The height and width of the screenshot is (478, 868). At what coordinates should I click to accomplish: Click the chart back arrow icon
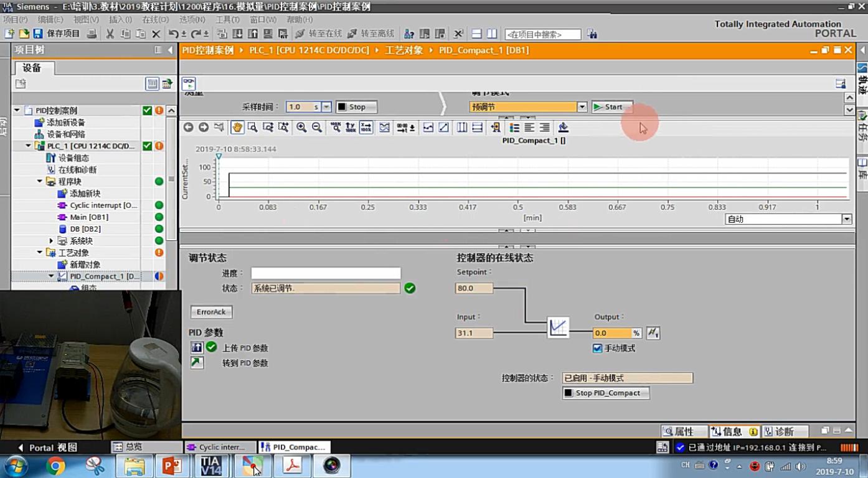(188, 127)
